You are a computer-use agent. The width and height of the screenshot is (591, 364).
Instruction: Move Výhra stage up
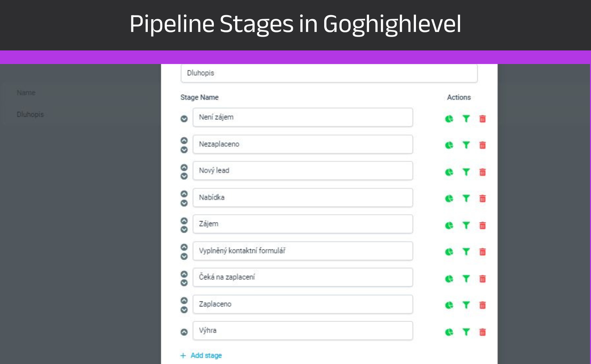[x=184, y=332]
